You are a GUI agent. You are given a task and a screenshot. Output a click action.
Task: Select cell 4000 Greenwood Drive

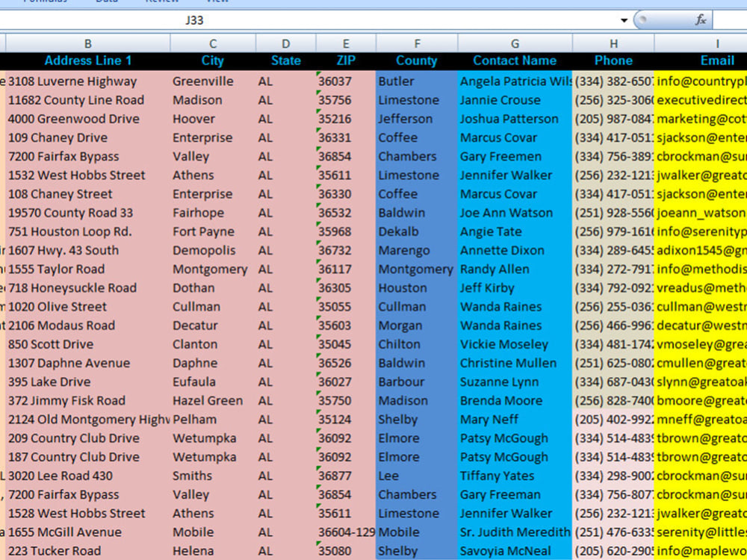(x=87, y=119)
